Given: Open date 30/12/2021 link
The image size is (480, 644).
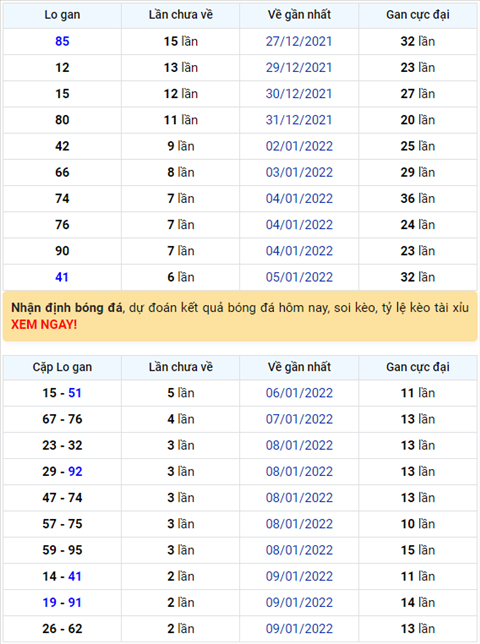Looking at the screenshot, I should pos(299,94).
